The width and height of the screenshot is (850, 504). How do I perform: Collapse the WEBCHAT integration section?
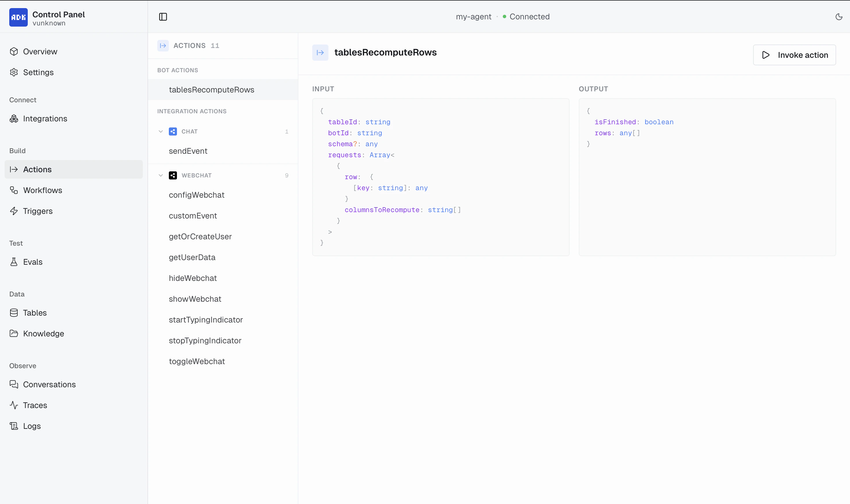tap(161, 175)
